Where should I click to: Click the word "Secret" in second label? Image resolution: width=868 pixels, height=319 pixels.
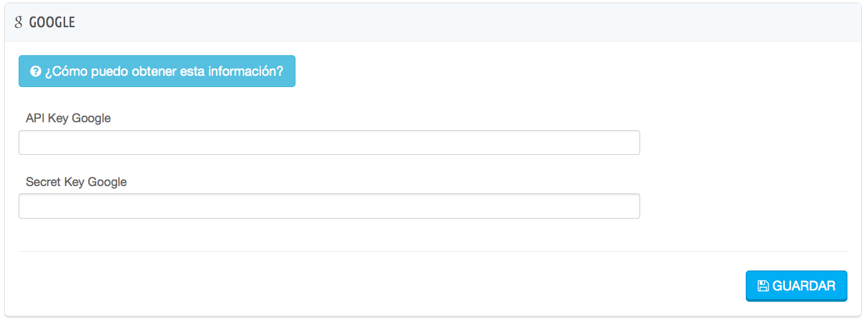(43, 181)
